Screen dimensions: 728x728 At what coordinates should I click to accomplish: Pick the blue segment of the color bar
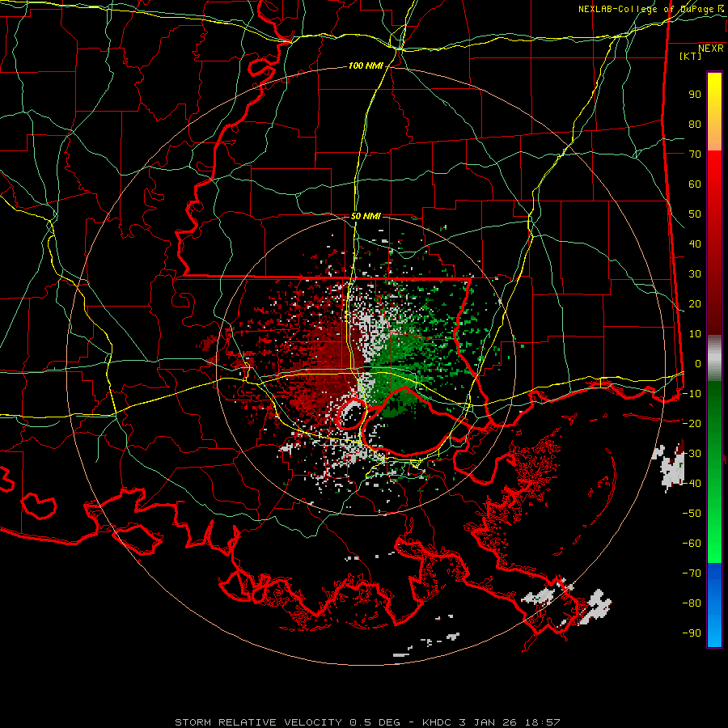(x=714, y=605)
